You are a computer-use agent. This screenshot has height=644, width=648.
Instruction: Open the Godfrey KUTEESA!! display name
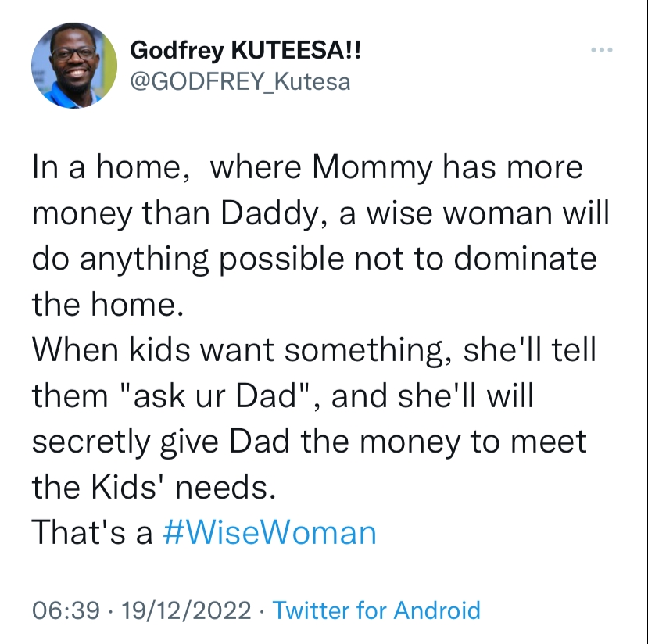[245, 51]
